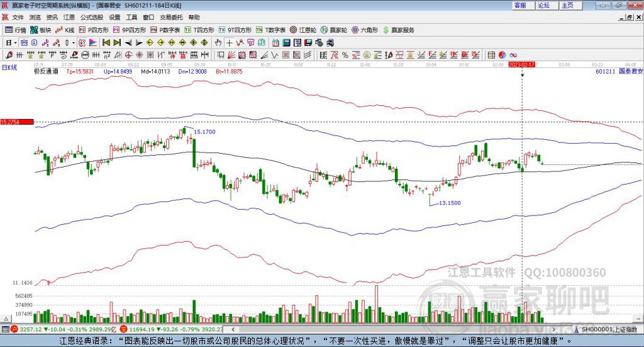Open the 交易委托 menu

tap(171, 17)
